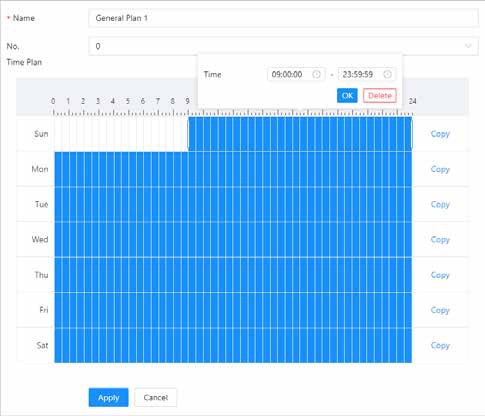Image resolution: width=485 pixels, height=416 pixels.
Task: Click the Sat row label
Action: tap(42, 345)
